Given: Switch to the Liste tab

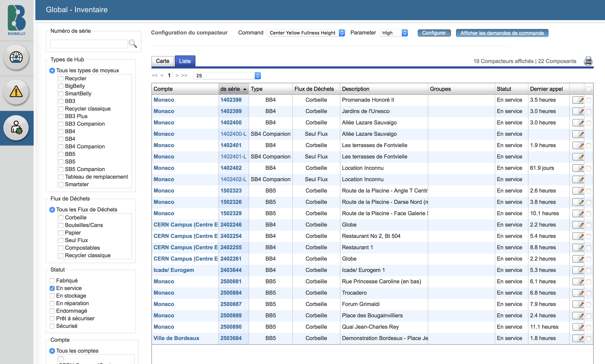Looking at the screenshot, I should [185, 61].
